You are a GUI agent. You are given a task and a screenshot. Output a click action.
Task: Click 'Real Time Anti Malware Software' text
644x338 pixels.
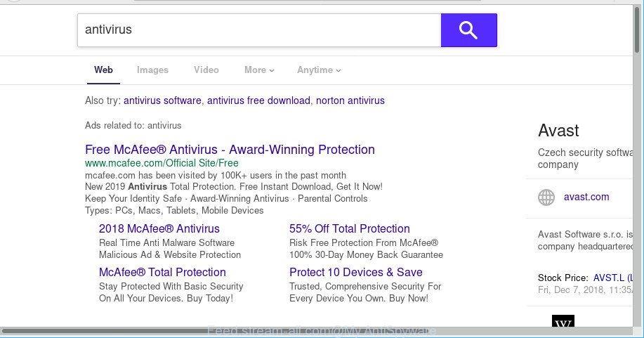(x=166, y=242)
